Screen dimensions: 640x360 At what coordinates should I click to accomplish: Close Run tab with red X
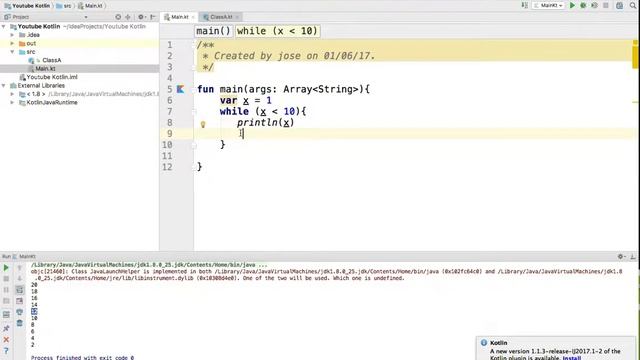click(6, 340)
